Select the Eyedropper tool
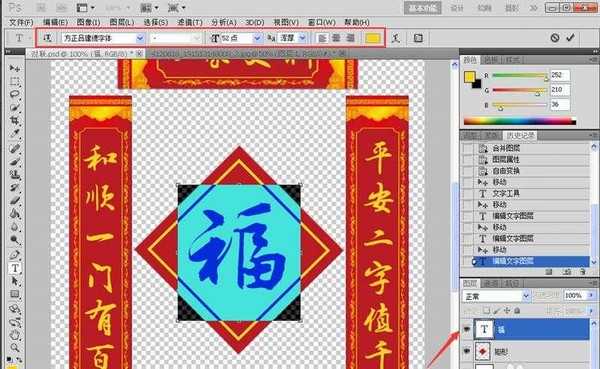Screen dimensions: 600x369 pyautogui.click(x=15, y=134)
